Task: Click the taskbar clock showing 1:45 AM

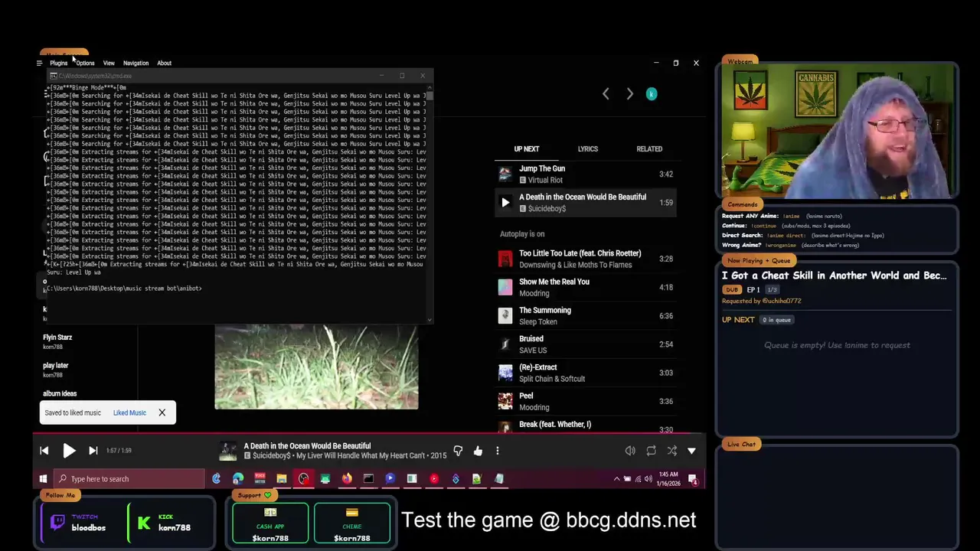Action: click(668, 479)
